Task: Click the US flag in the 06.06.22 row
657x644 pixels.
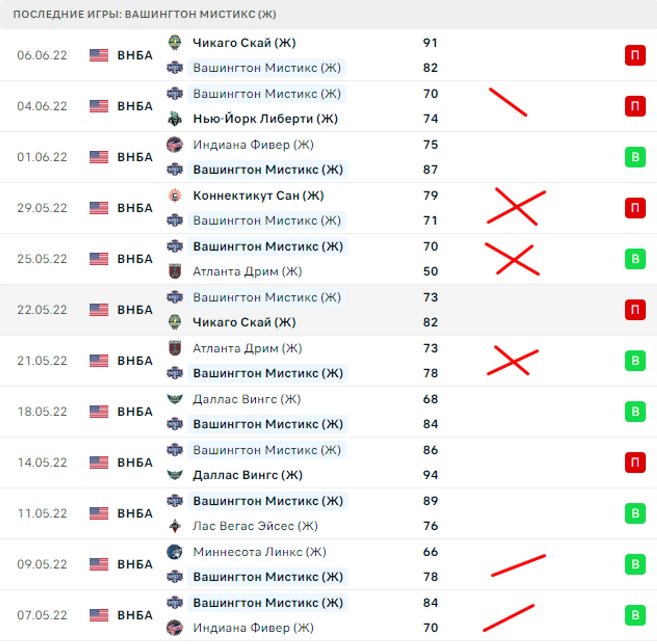Action: 99,55
